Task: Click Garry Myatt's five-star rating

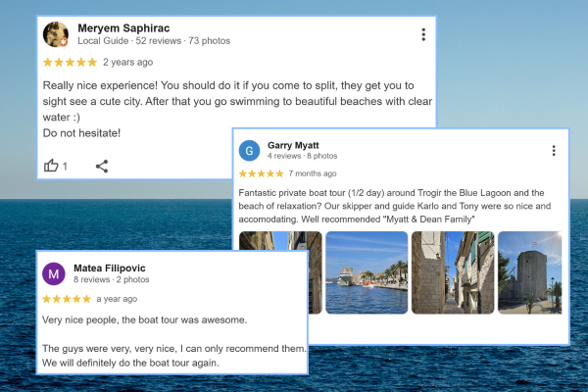Action: (x=261, y=173)
